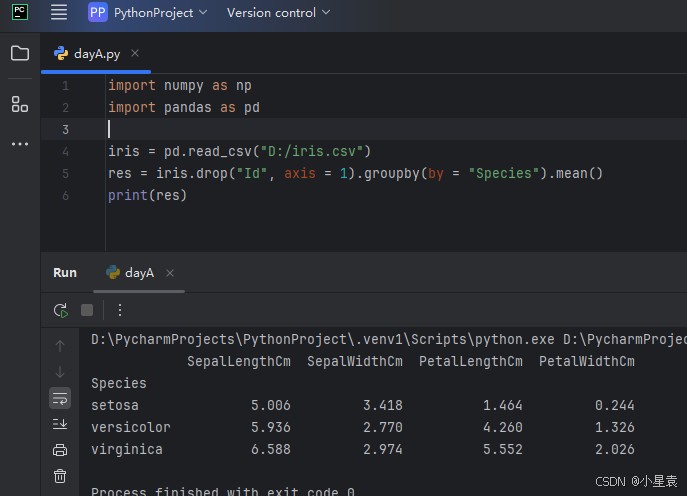Select the dayA.py editor tab
The height and width of the screenshot is (496, 687).
coord(96,54)
